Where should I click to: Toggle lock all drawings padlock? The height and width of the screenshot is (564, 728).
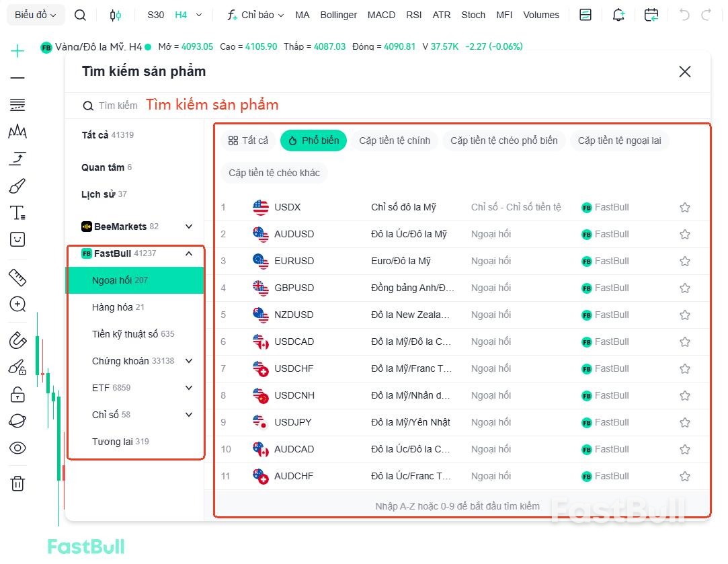(x=17, y=394)
